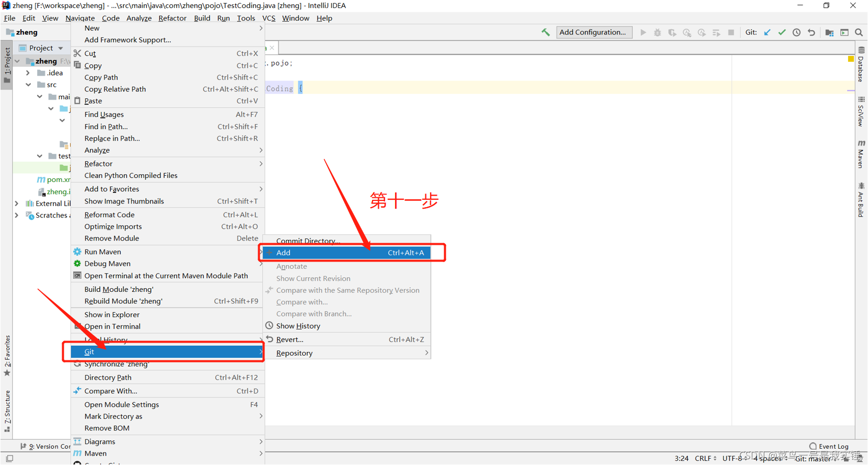Screen dimensions: 868x465
Task: Open the SciView tool window
Action: point(861,111)
